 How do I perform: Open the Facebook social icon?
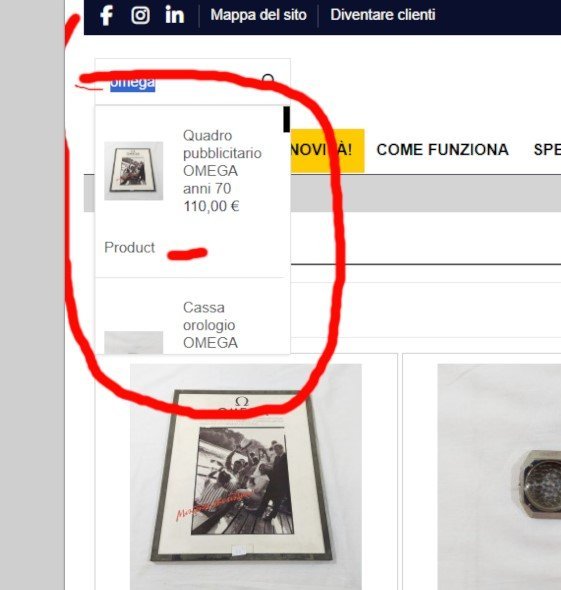click(106, 15)
